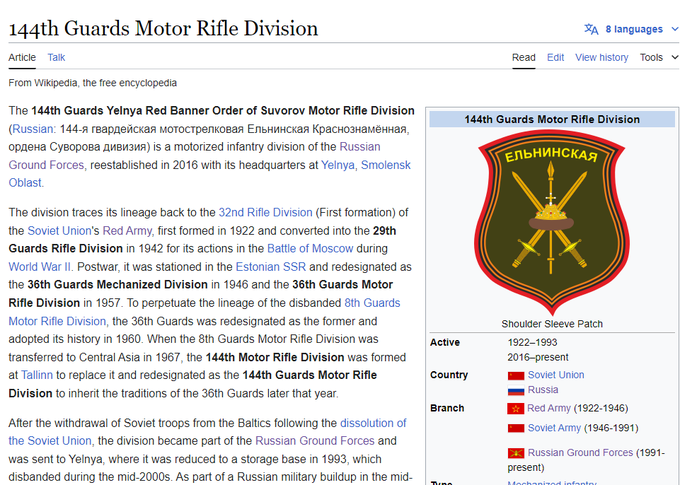Open the 8 languages dropdown
The height and width of the screenshot is (485, 680).
pyautogui.click(x=634, y=29)
